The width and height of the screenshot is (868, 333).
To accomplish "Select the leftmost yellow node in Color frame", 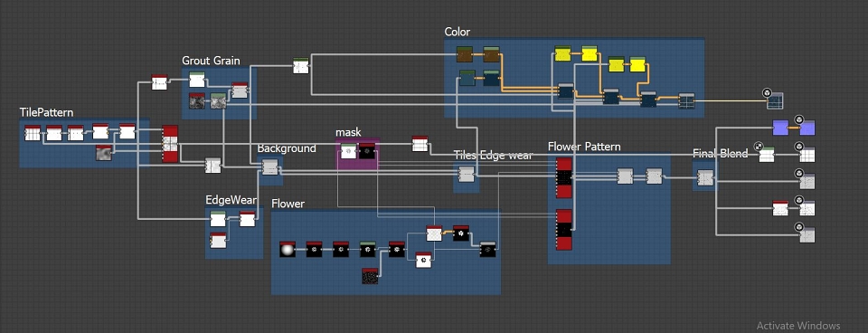I will 563,53.
